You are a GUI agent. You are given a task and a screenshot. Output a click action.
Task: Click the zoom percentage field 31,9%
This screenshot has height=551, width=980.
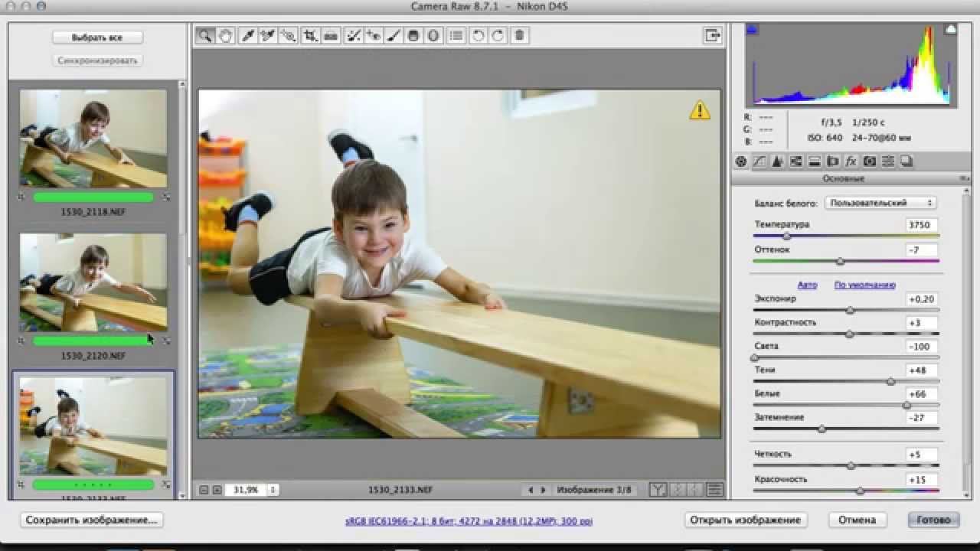(246, 490)
